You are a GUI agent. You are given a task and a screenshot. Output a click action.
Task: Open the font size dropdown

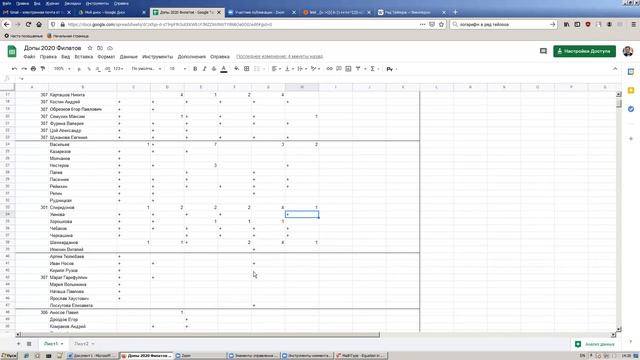(178, 69)
